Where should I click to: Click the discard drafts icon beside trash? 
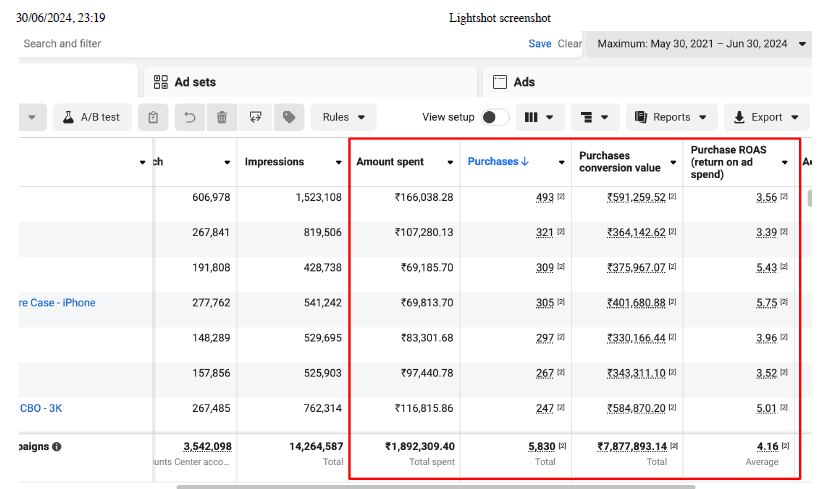(256, 117)
